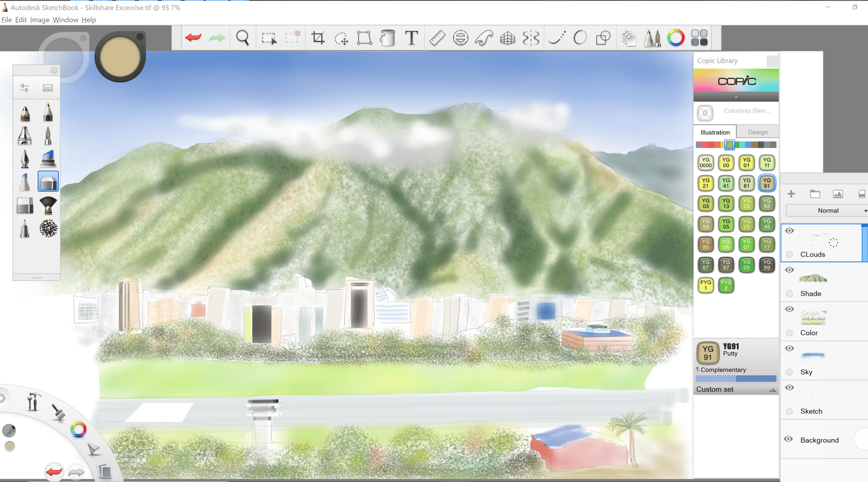Open the Window menu
Viewport: 868px width, 482px height.
(x=66, y=20)
